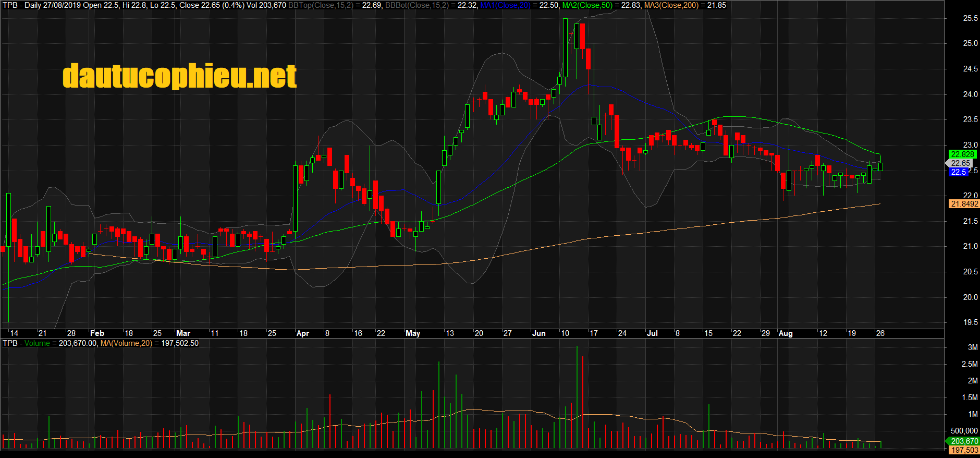Screen dimensions: 980x458
Task: Click the dautucophieu.net watermark text
Action: [x=179, y=76]
